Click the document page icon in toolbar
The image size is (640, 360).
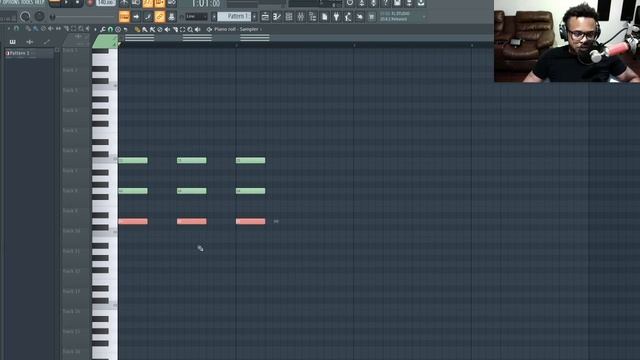pyautogui.click(x=324, y=16)
